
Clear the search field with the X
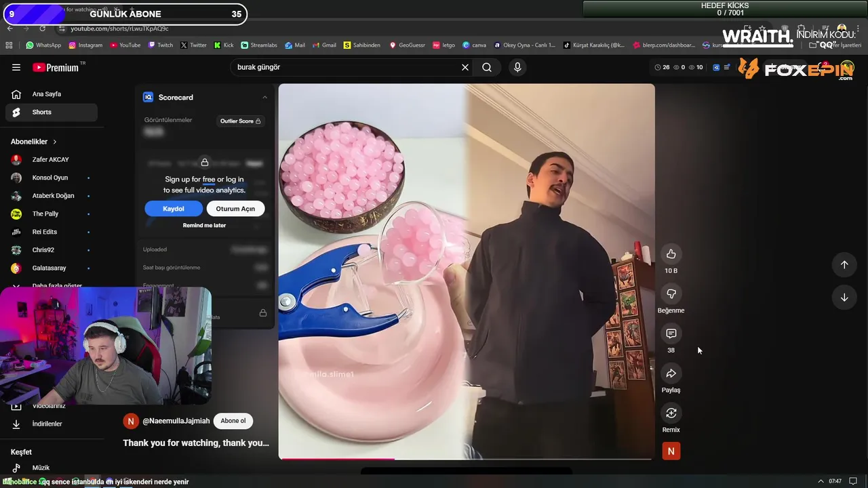pos(465,67)
